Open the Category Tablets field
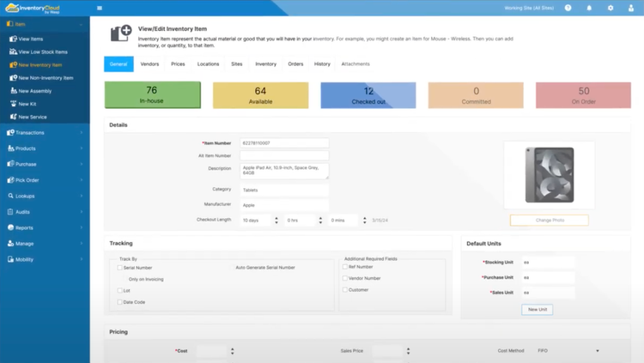The height and width of the screenshot is (363, 644). (x=284, y=191)
